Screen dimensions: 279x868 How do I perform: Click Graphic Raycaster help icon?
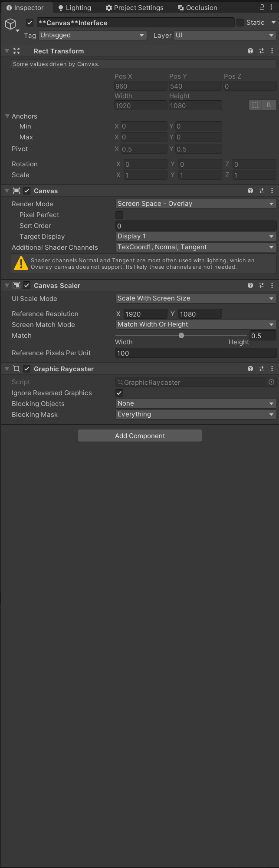point(250,369)
